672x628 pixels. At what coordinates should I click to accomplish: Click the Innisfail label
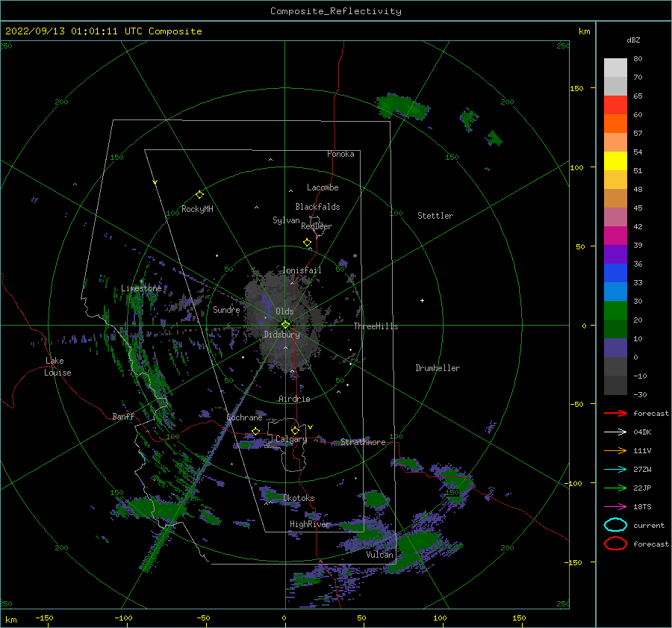[302, 270]
